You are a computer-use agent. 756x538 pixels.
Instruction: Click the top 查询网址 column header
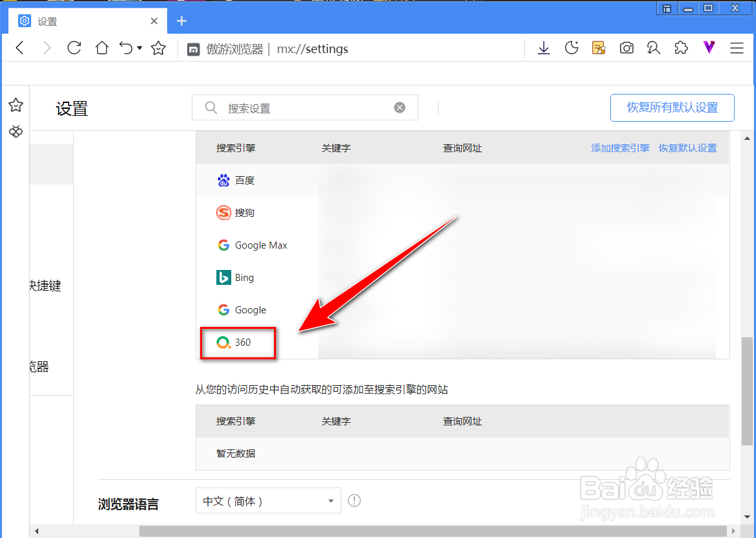(463, 148)
